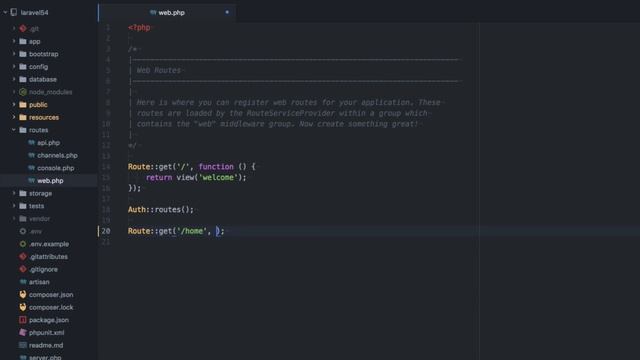Select web.php in the file tree
Screen dimensions: 640x360
(49, 180)
